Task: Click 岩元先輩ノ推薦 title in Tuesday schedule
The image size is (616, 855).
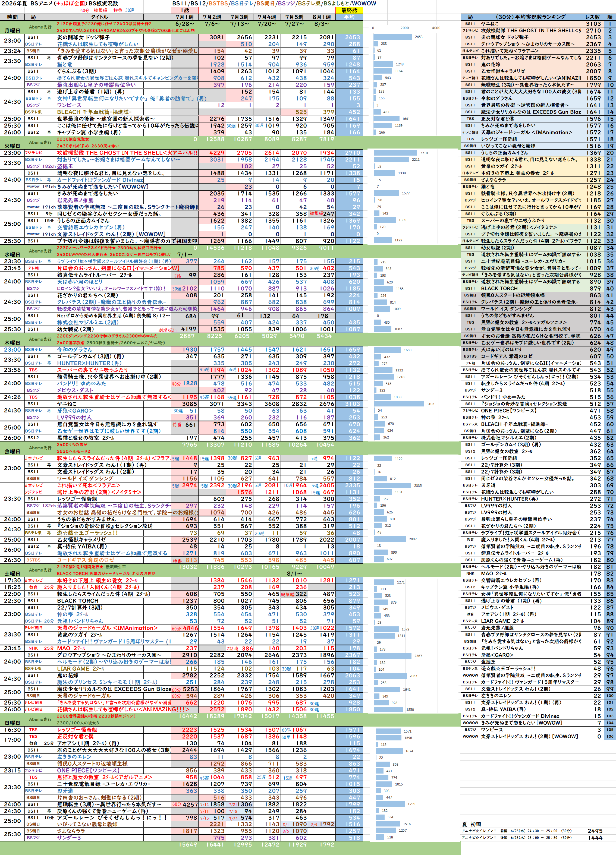Action: pyautogui.click(x=75, y=200)
